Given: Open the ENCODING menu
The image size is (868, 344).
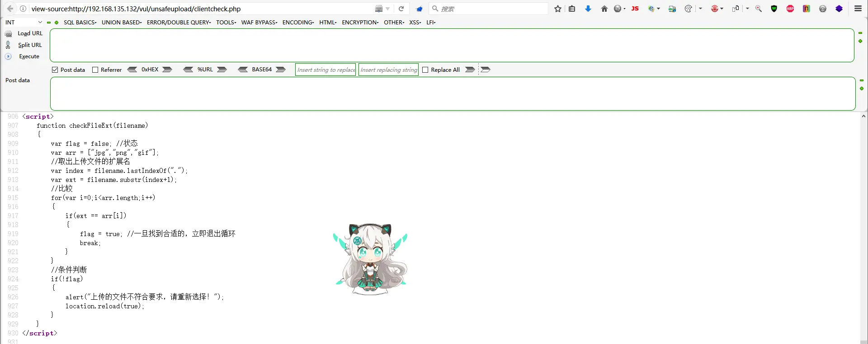Looking at the screenshot, I should pyautogui.click(x=298, y=22).
